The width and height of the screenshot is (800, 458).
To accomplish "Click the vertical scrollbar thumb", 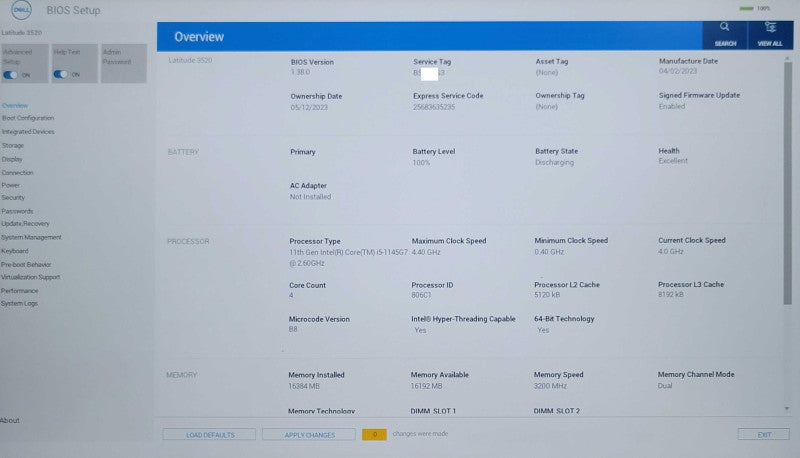I will pyautogui.click(x=788, y=184).
